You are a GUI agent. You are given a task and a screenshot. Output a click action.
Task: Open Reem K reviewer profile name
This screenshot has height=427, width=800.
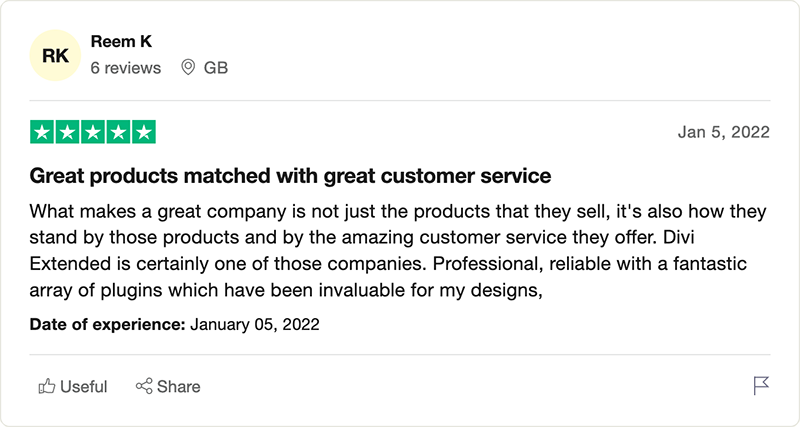(121, 41)
